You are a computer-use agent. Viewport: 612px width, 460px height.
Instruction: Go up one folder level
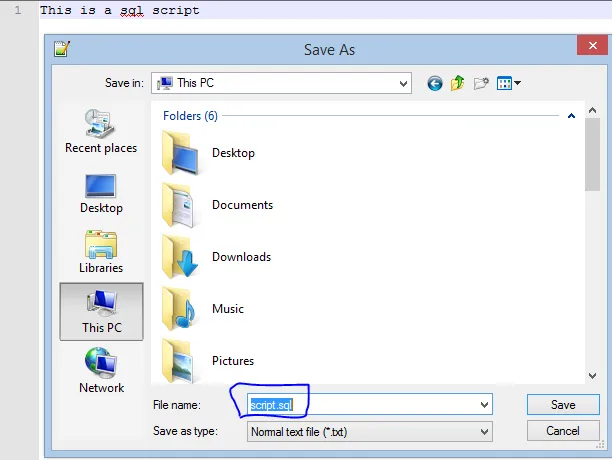tap(457, 83)
